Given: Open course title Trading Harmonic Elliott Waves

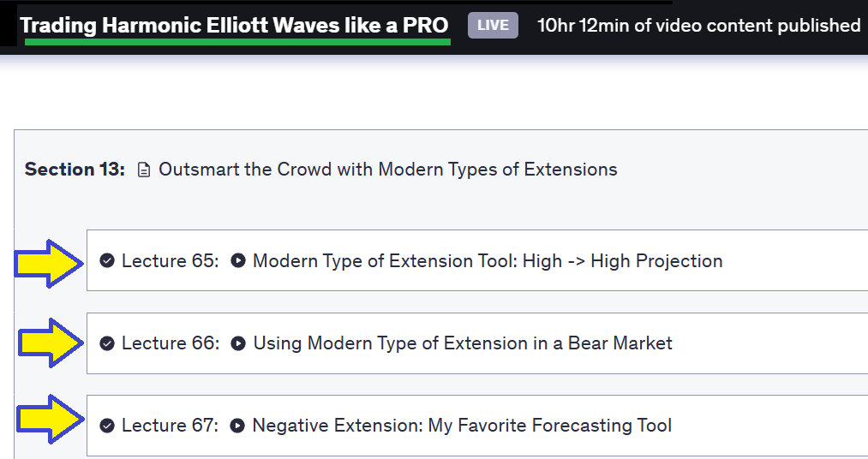Looking at the screenshot, I should pos(234,26).
